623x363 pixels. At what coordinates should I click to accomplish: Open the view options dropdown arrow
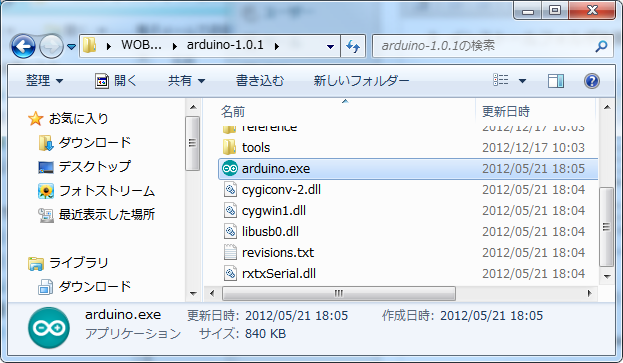pyautogui.click(x=522, y=81)
